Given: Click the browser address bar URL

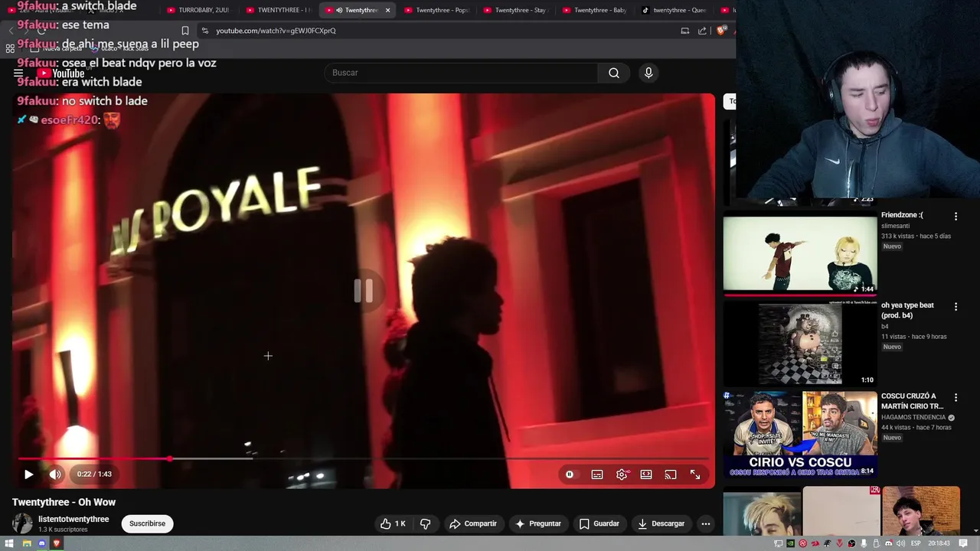Looking at the screenshot, I should pos(276,31).
